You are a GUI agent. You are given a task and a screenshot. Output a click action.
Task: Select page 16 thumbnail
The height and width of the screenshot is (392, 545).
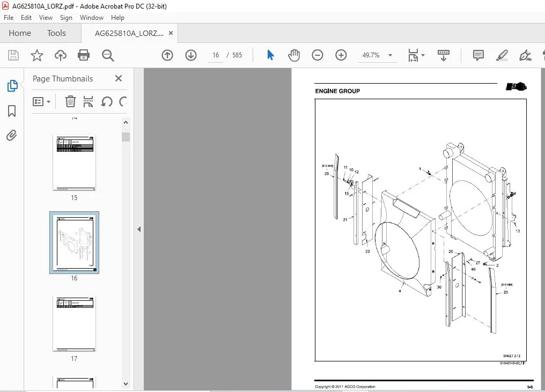coord(74,242)
